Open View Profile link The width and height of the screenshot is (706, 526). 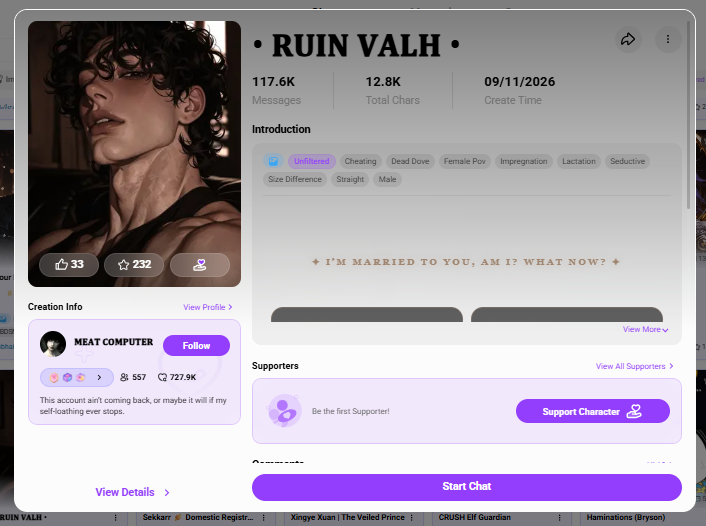pyautogui.click(x=208, y=307)
